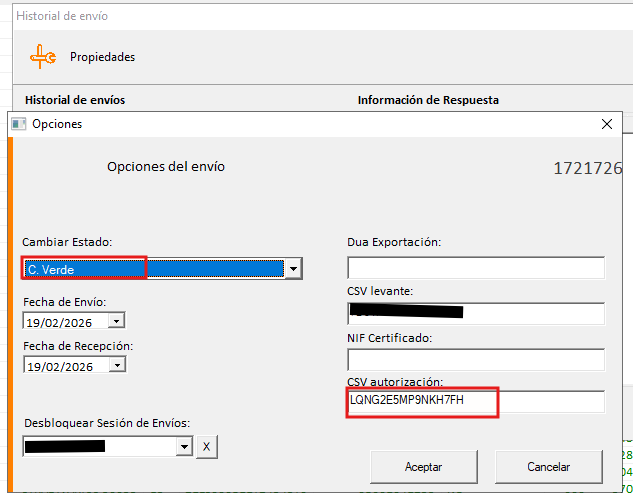Click the Información de Respuesta header
This screenshot has height=493, width=633.
(x=428, y=100)
